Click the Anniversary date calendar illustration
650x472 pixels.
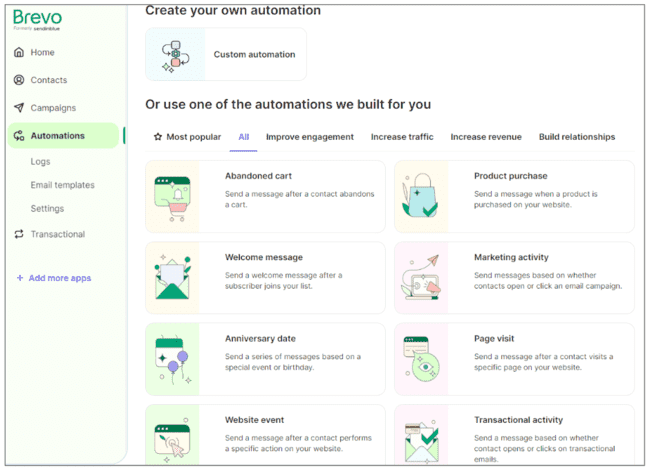[172, 359]
